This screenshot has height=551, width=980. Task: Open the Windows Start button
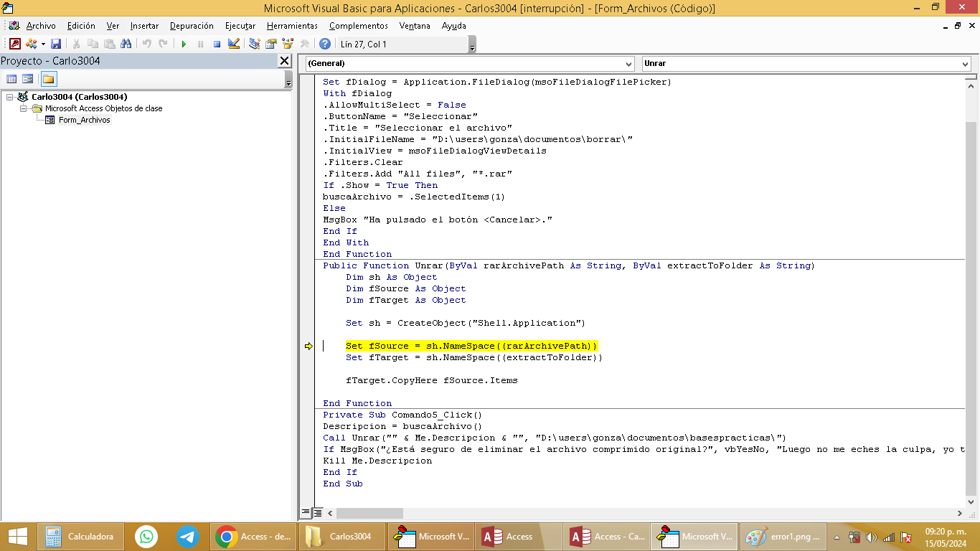tap(17, 536)
